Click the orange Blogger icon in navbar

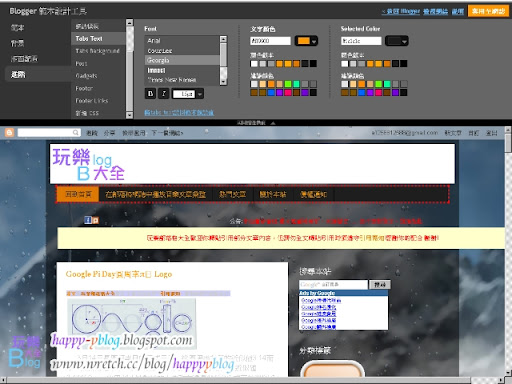coord(9,133)
